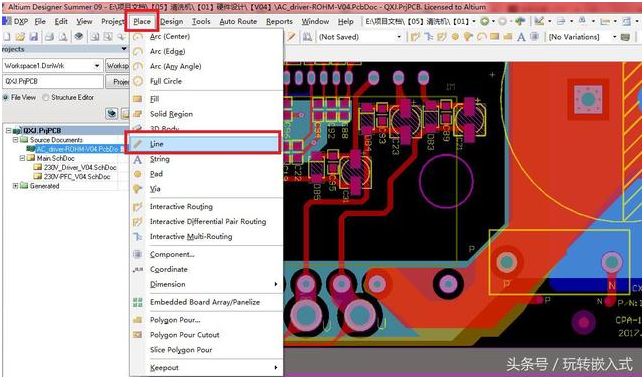Click the layer stack devices view icon in toolbar
The image size is (644, 379).
[79, 37]
